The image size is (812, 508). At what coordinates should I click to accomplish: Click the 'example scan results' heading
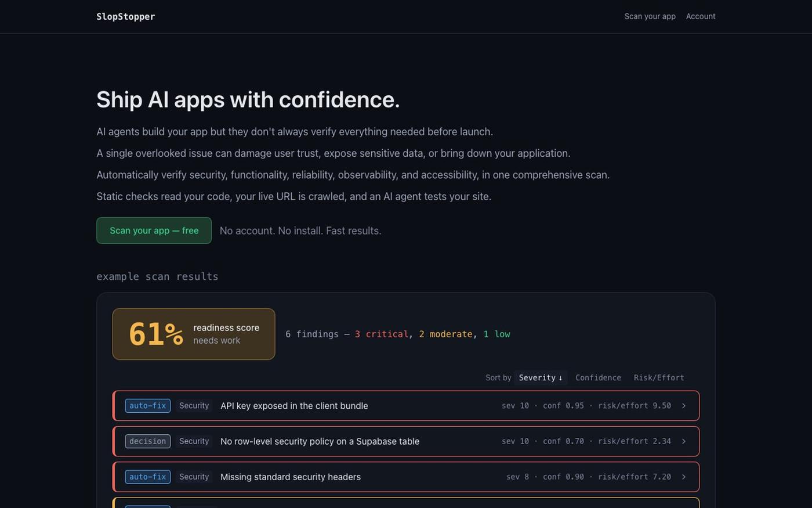tap(157, 276)
